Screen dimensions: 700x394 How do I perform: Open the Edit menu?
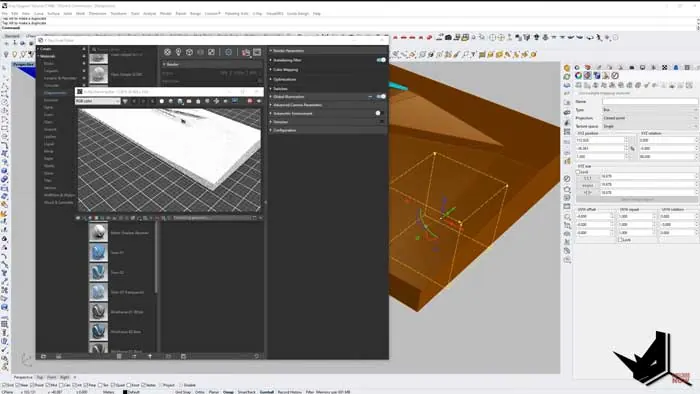point(14,13)
